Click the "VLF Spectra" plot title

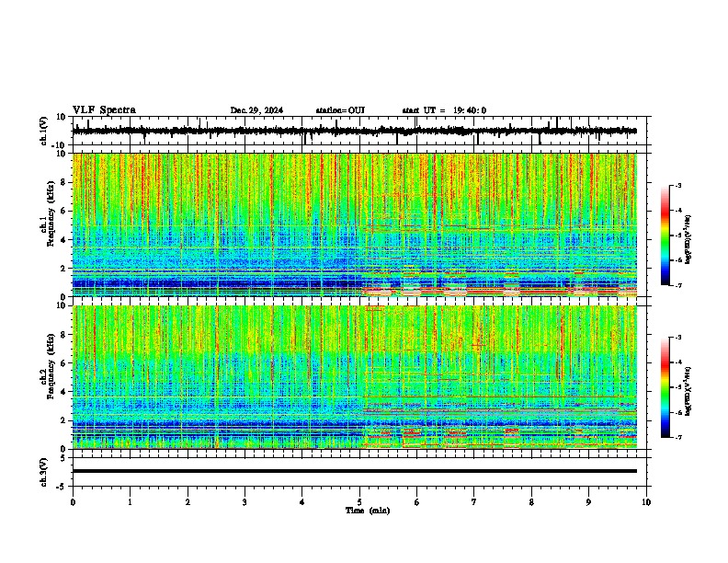[104, 110]
